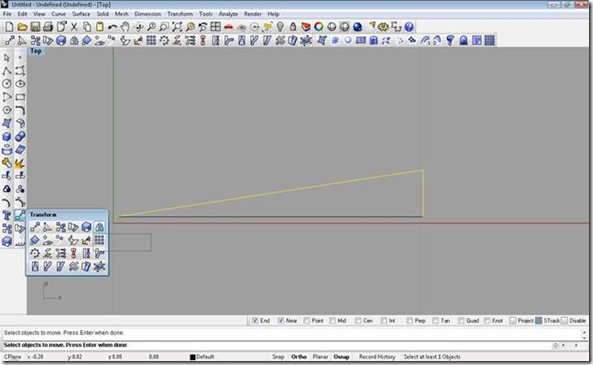Click the Record History button

pos(377,357)
